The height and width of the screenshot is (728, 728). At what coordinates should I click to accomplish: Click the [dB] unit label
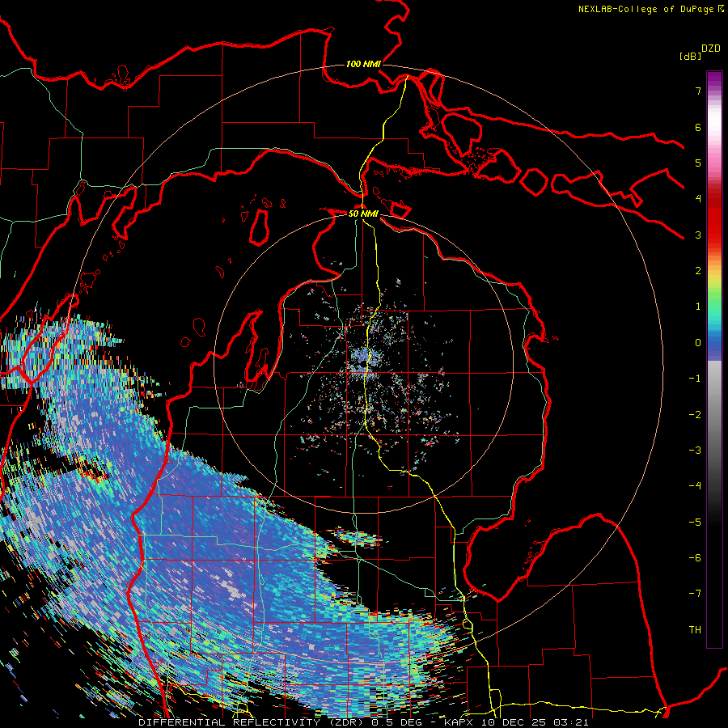coord(690,57)
